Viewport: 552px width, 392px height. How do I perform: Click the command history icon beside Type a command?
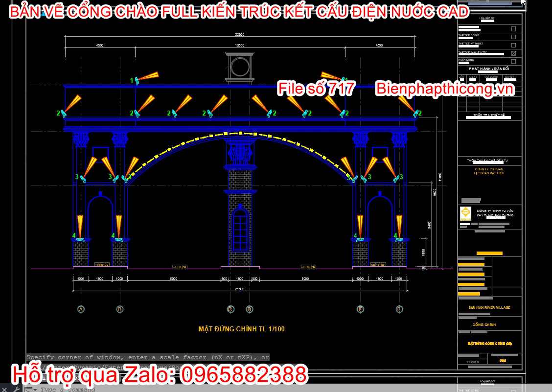coord(28,389)
